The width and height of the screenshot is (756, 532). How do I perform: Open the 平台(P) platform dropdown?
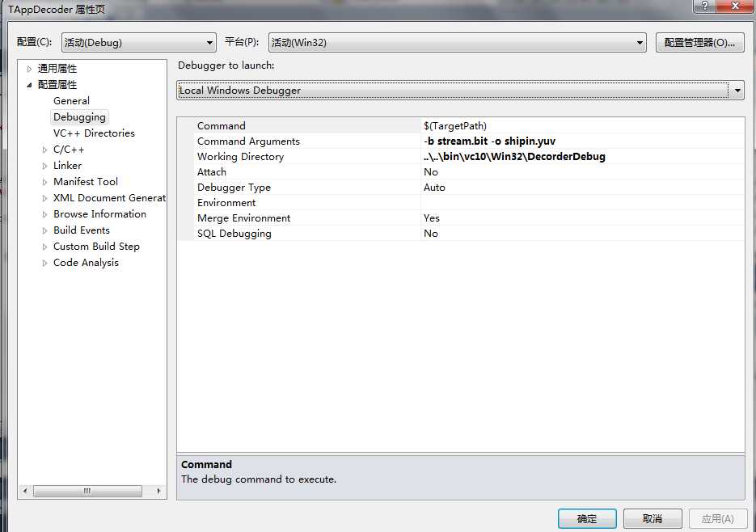coord(457,42)
